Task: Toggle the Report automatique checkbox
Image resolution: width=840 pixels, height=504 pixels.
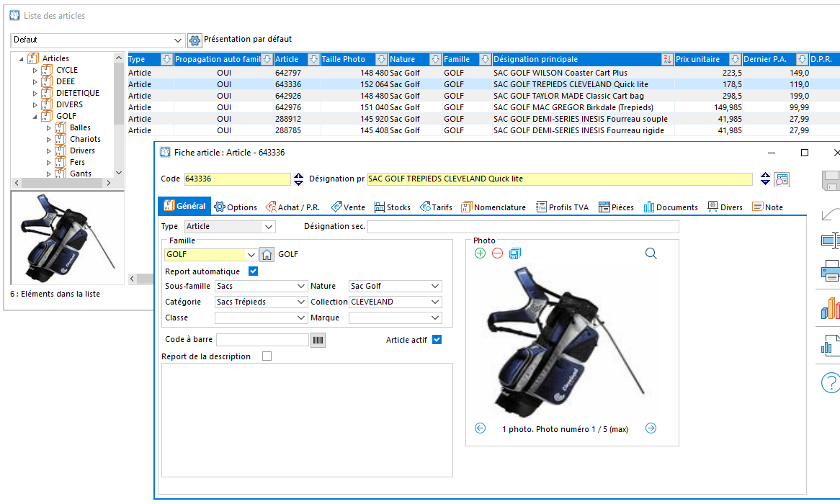Action: (254, 271)
